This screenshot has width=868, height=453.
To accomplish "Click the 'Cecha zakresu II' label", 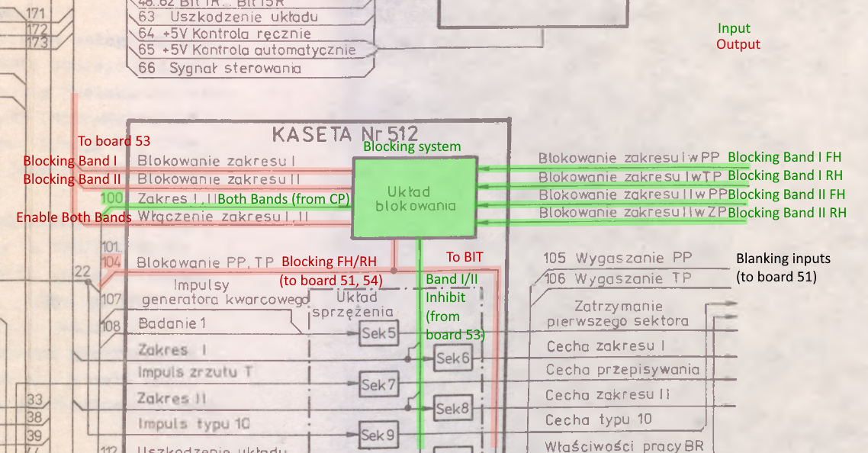I will tap(607, 395).
